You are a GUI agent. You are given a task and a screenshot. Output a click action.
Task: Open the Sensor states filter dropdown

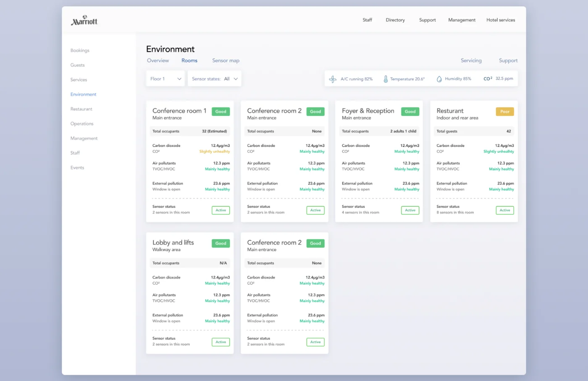point(214,78)
